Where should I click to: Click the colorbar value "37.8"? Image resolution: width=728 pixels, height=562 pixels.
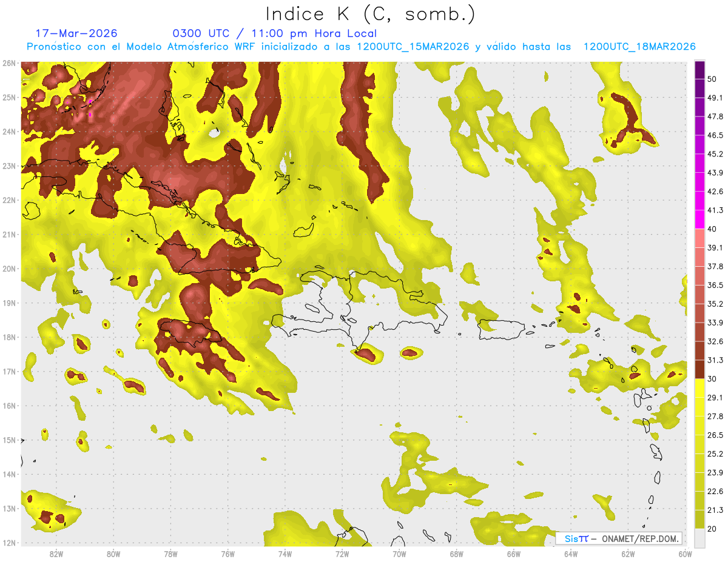[x=715, y=266]
